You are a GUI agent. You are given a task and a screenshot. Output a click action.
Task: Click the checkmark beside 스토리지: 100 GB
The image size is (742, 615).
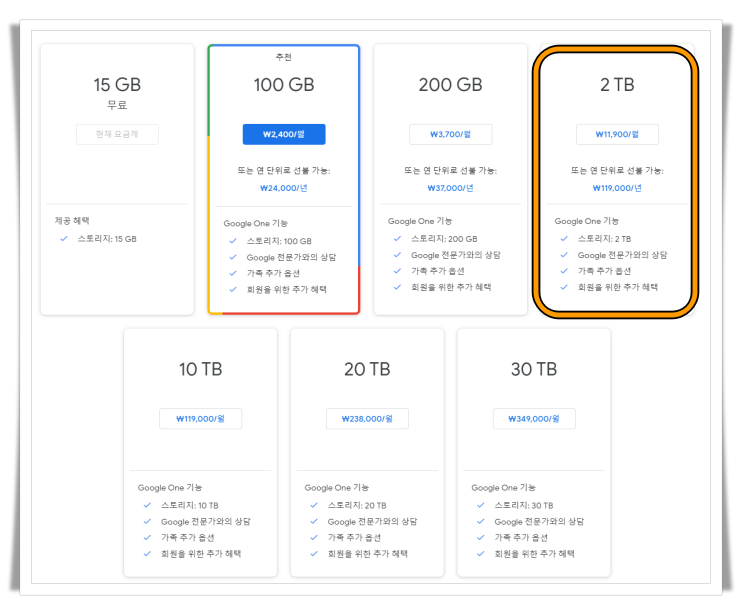[x=233, y=241]
